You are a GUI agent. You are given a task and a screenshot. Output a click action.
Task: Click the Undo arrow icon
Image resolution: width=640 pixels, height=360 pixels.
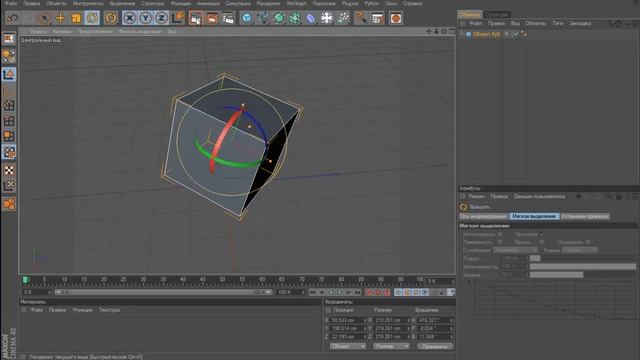point(13,18)
